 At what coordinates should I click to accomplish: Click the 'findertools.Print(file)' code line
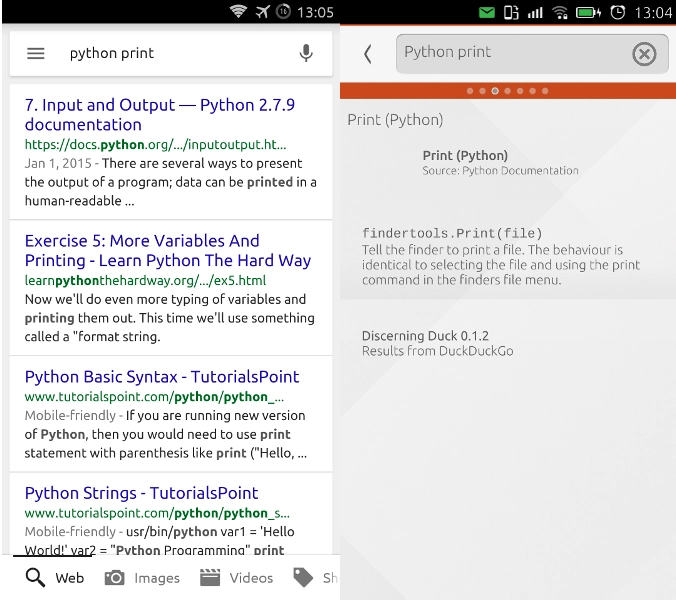[x=452, y=233]
